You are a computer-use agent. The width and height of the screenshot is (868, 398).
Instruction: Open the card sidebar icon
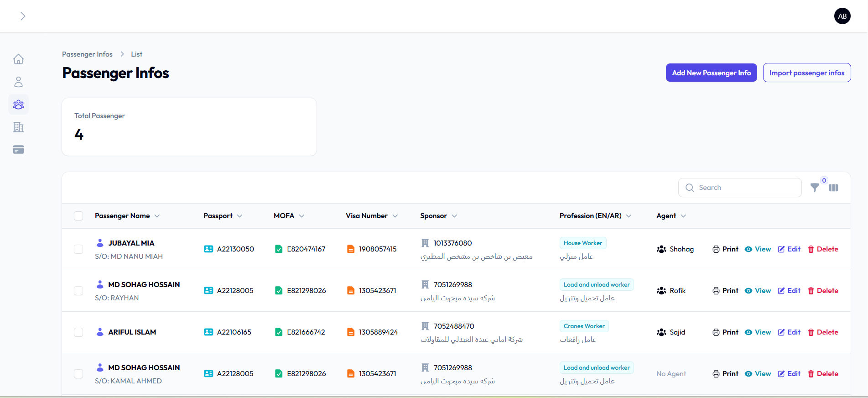18,150
